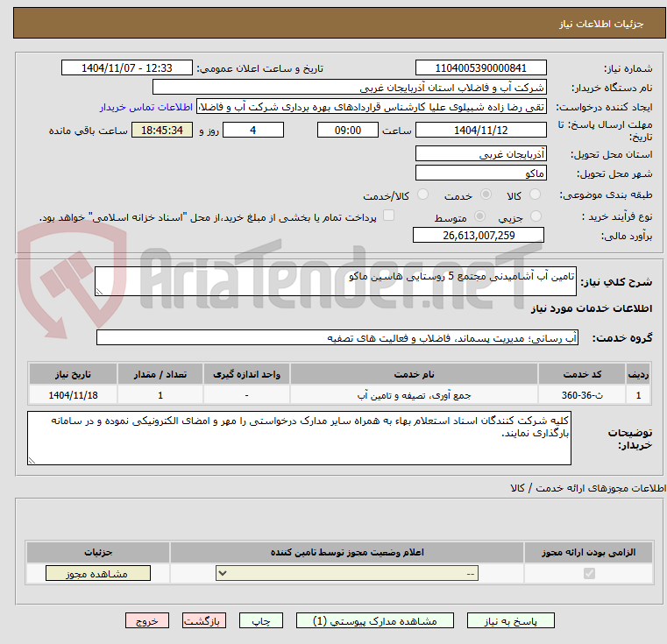
Task: Click the deadline date field 1404/11/12
Action: (480, 130)
